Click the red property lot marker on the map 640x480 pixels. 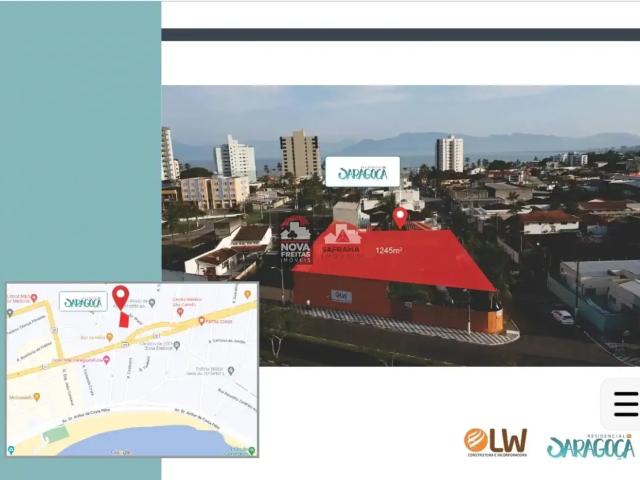click(x=124, y=320)
